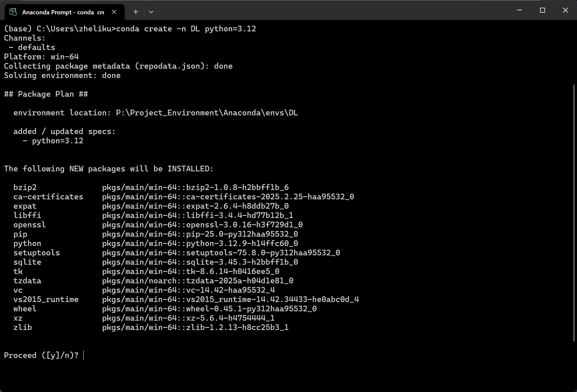Click the environment location path

207,113
